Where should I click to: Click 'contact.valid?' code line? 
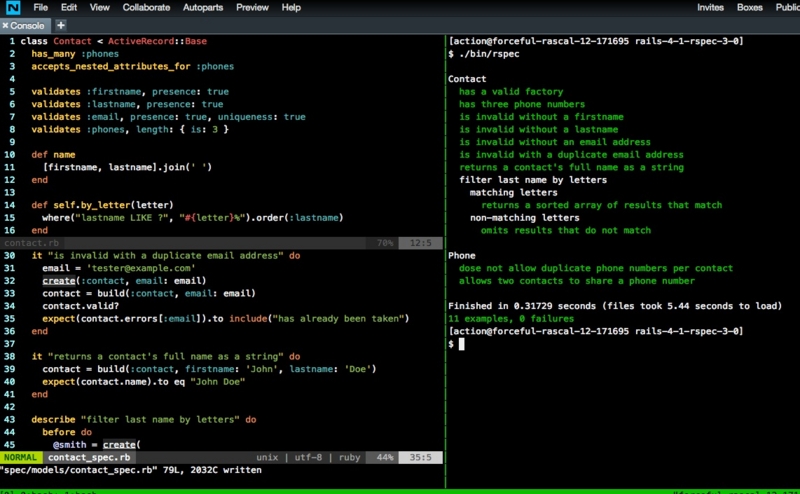click(x=81, y=306)
